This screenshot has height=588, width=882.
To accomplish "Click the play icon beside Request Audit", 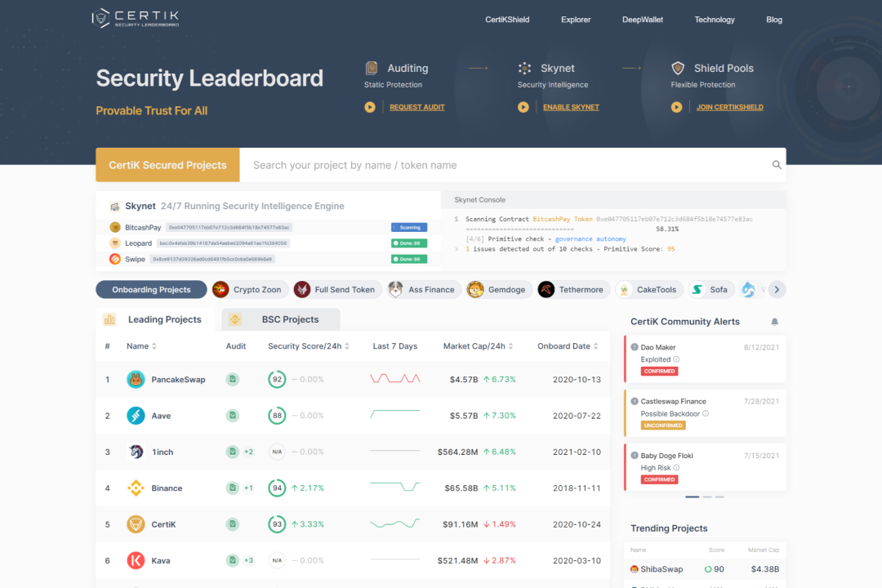I will (370, 107).
